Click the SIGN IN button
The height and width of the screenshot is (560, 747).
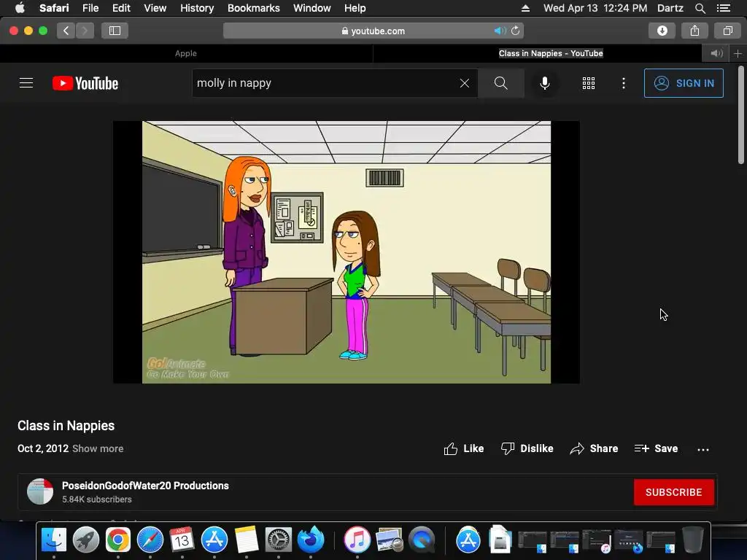(684, 83)
